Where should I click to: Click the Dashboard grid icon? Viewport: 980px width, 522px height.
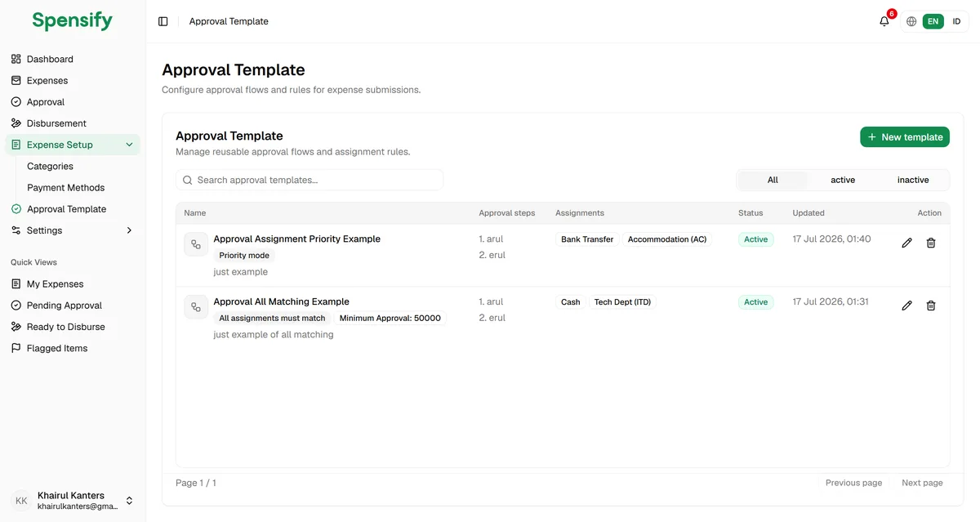(16, 59)
